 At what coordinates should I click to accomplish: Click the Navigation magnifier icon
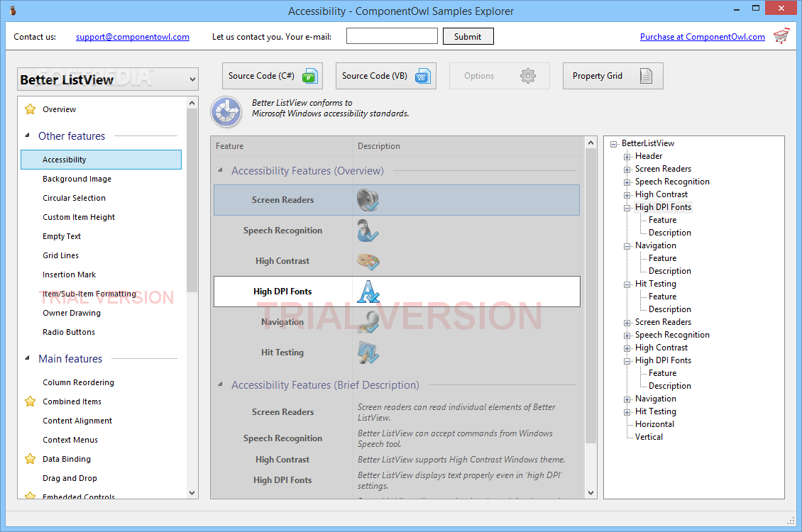pos(368,322)
